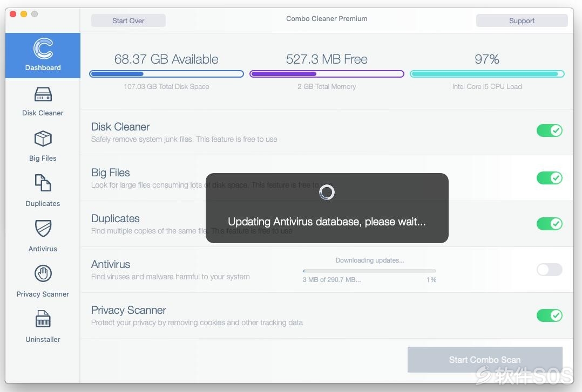Click the loading spinner in the update dialog
The width and height of the screenshot is (582, 392).
[327, 192]
